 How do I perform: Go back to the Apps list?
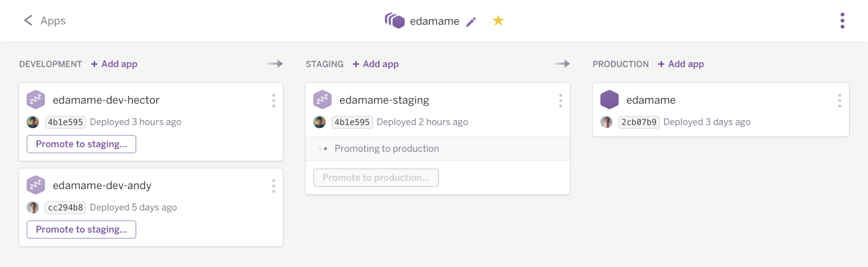pos(45,20)
